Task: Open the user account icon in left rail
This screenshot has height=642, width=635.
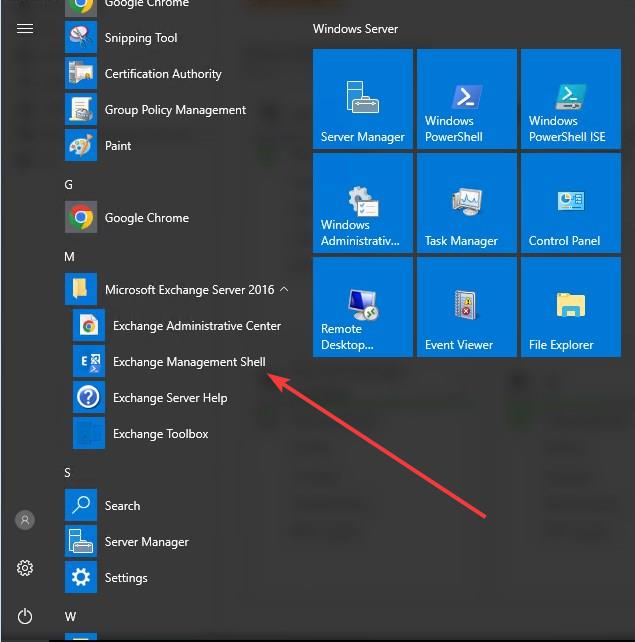Action: (25, 520)
